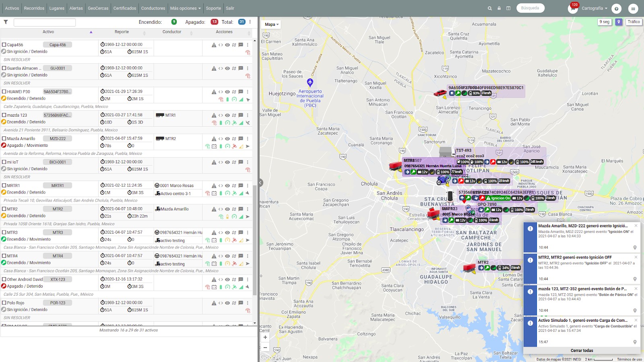Click the lock icon in the top bar
Viewport: 644px width, 362px height.
coord(499,8)
